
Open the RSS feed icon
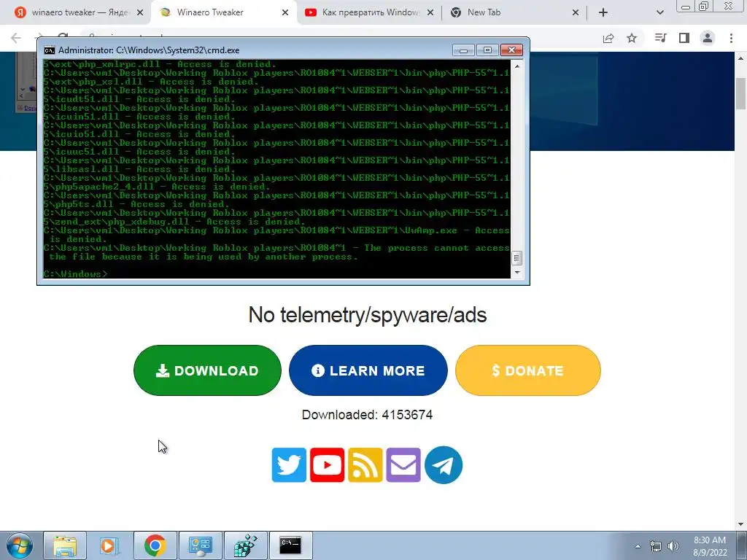[x=365, y=464]
